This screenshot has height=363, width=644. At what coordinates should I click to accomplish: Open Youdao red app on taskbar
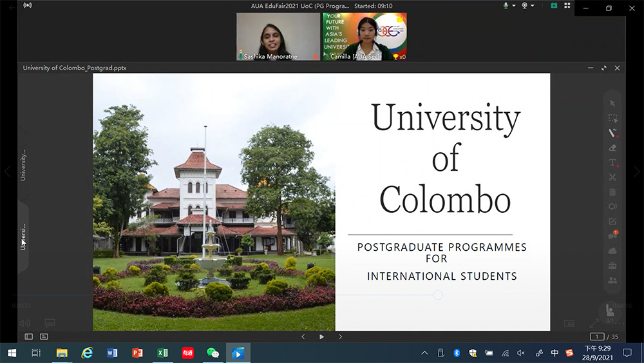tap(187, 353)
